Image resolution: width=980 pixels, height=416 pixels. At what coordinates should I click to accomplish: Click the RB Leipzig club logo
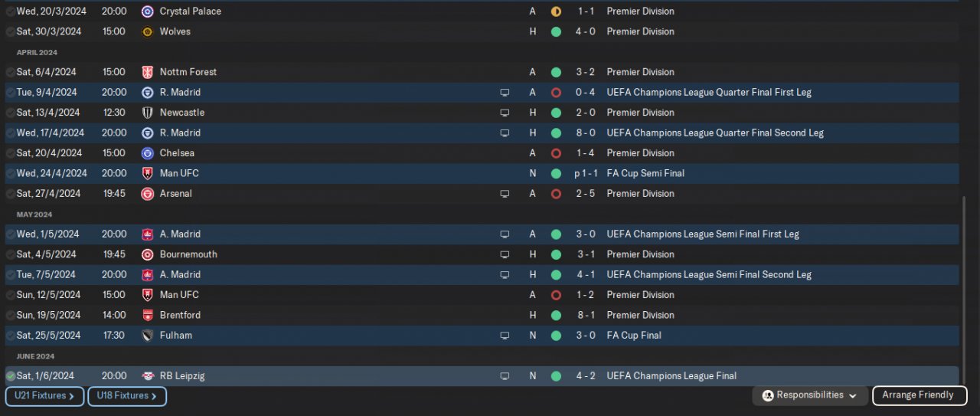(148, 376)
